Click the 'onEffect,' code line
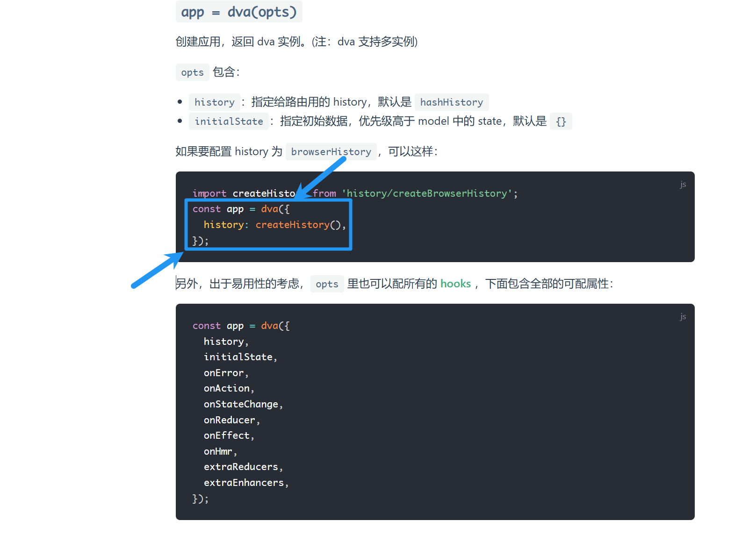The height and width of the screenshot is (535, 756). tap(229, 435)
